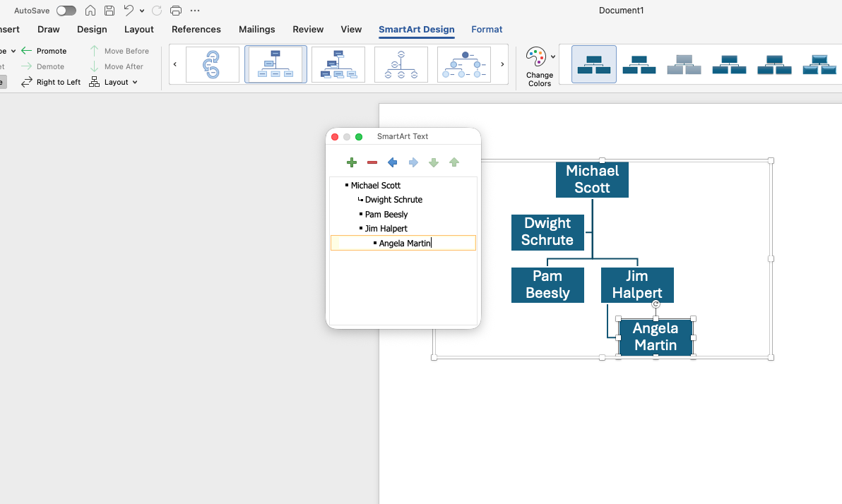Select the Jim Halpert chart box
842x504 pixels.
pyautogui.click(x=637, y=285)
